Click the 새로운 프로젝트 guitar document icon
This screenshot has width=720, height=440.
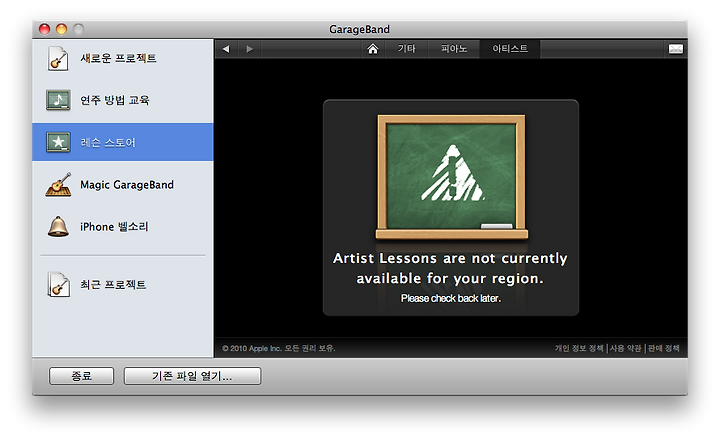(x=58, y=58)
